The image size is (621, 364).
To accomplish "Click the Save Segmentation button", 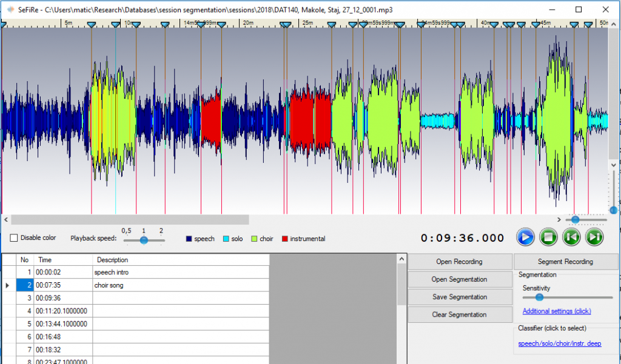I will pos(460,297).
